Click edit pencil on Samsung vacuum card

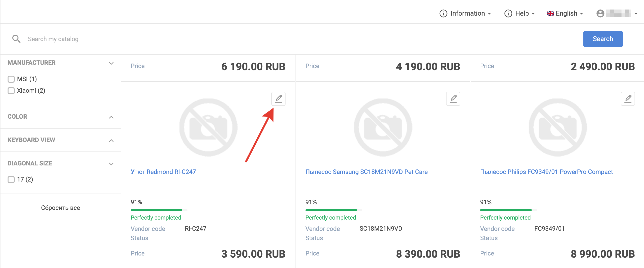tap(453, 99)
